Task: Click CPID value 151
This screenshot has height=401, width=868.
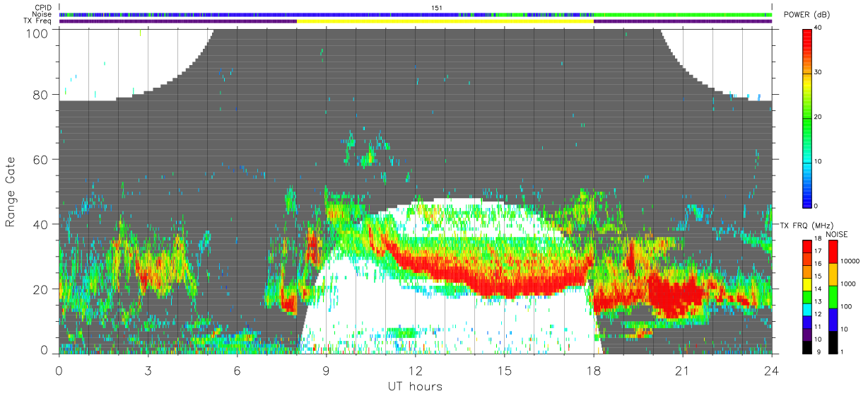Action: pyautogui.click(x=436, y=8)
